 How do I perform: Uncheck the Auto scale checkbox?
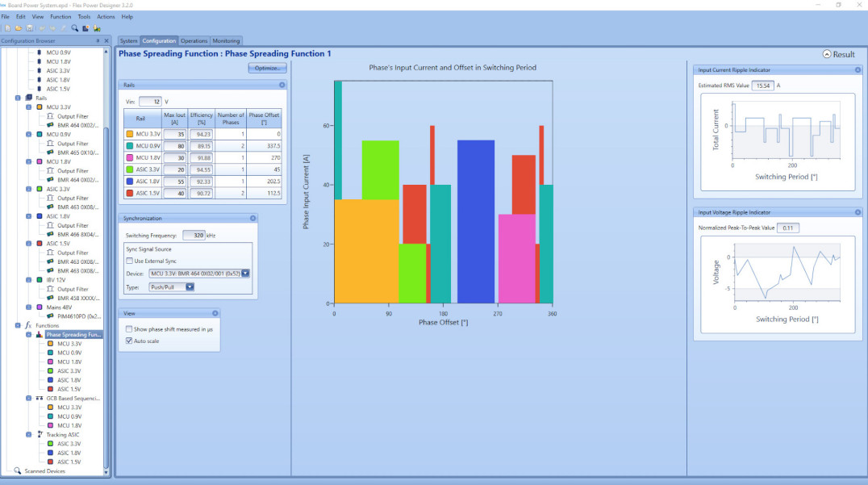tap(130, 341)
